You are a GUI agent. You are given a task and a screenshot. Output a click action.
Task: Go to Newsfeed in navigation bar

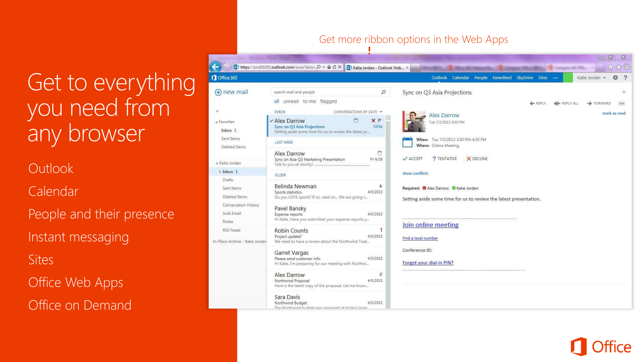(x=502, y=78)
